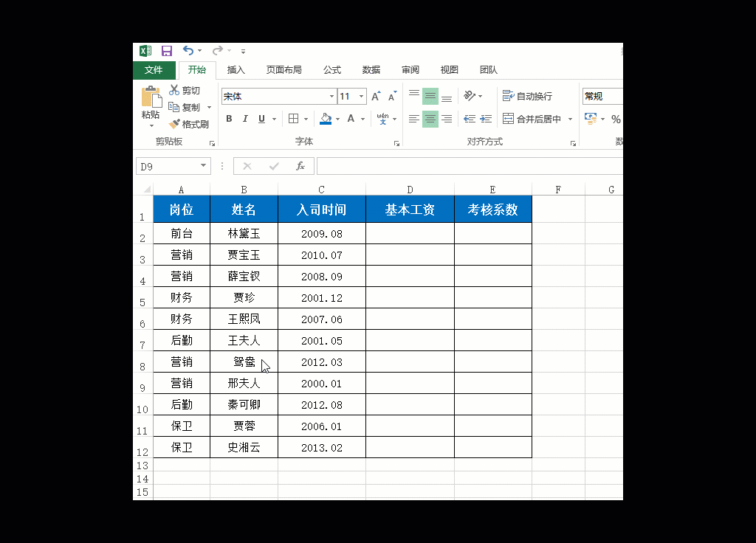Click 合并后居中 merge button

pos(532,119)
